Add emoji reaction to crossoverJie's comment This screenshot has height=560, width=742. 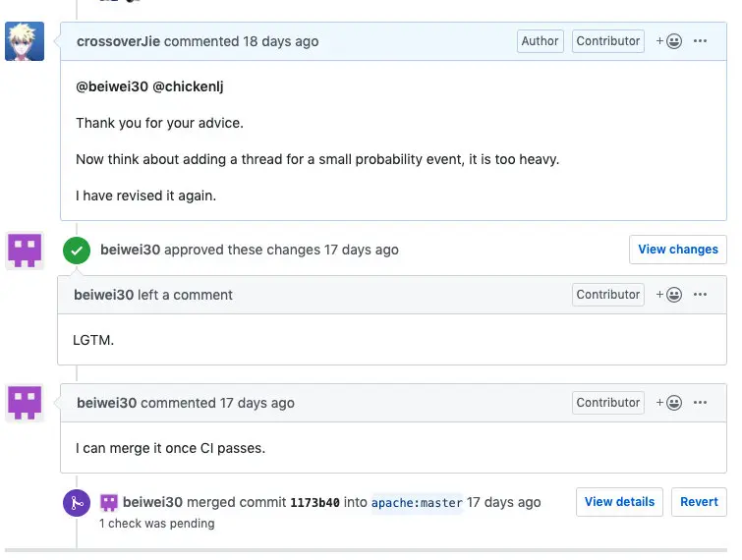tap(669, 41)
